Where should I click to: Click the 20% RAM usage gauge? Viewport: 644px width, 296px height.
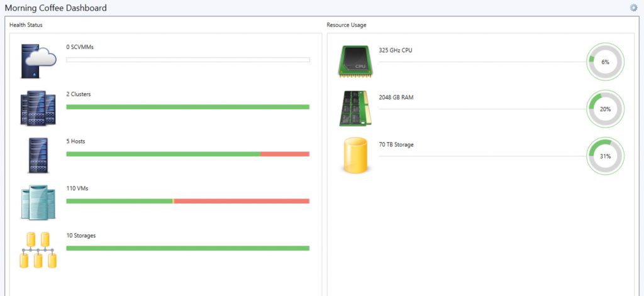pyautogui.click(x=606, y=109)
